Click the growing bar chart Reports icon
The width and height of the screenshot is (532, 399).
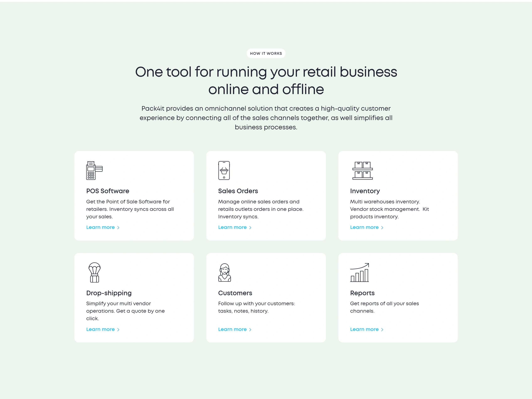(x=359, y=272)
